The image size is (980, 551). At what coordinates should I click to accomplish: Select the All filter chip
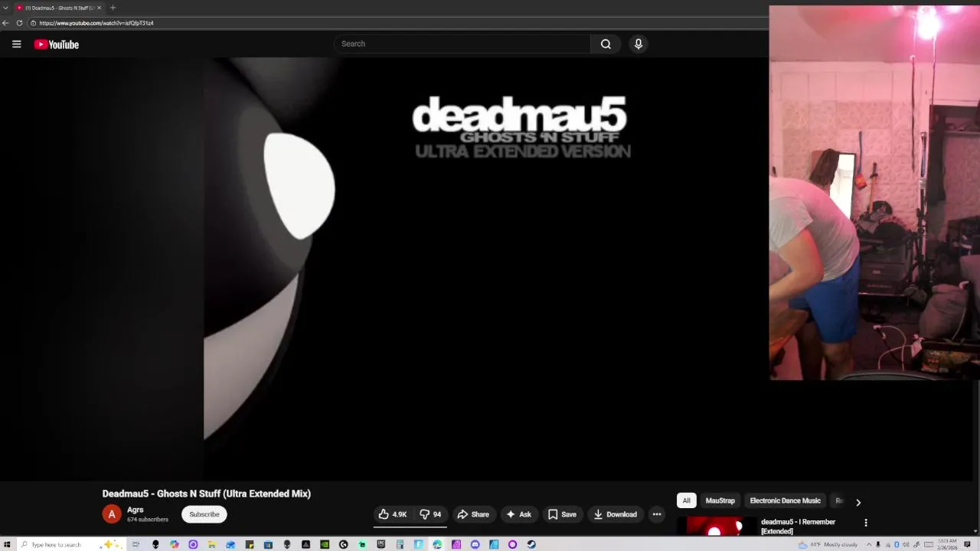(686, 500)
